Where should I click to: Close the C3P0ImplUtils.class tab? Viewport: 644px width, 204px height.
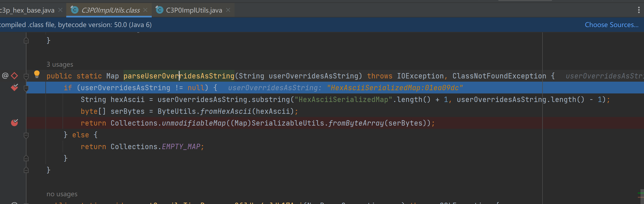pos(145,10)
